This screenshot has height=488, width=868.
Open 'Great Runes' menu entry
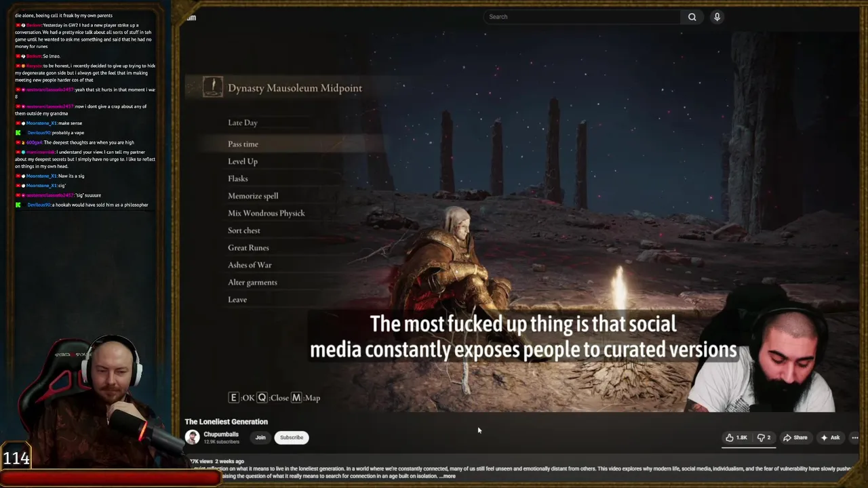click(x=248, y=247)
